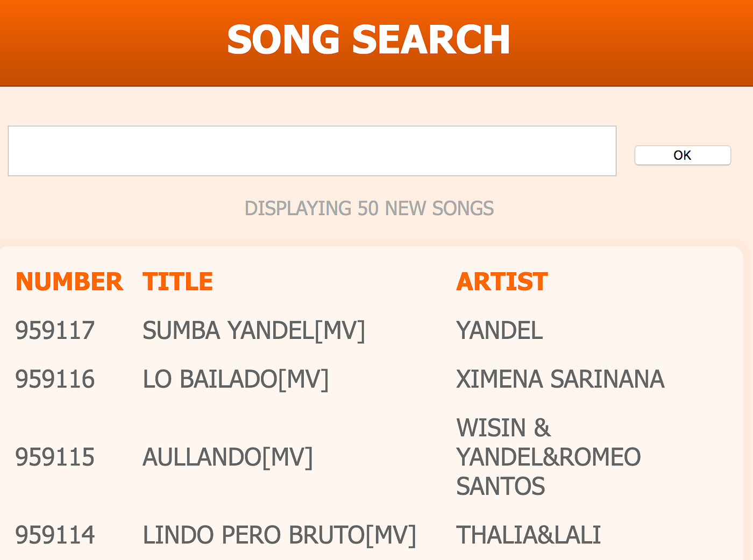The height and width of the screenshot is (560, 753).
Task: Click the OK search button
Action: point(683,155)
